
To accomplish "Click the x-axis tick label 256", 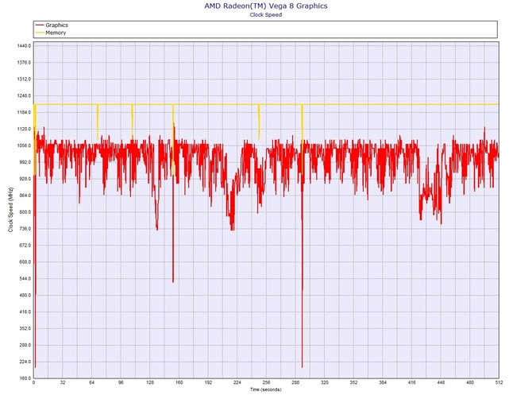I will point(266,382).
